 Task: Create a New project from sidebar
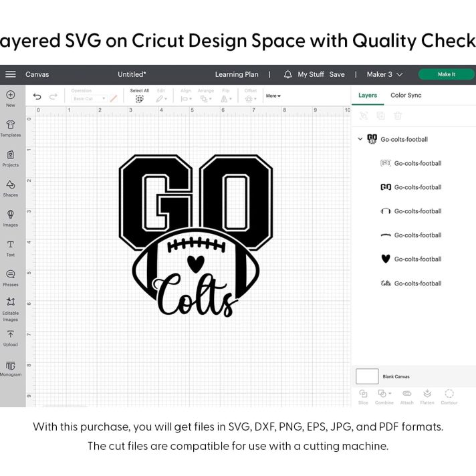click(10, 99)
